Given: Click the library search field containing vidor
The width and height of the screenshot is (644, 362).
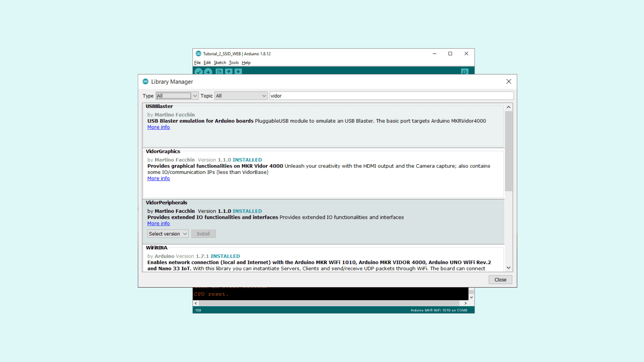Looking at the screenshot, I should [x=391, y=96].
